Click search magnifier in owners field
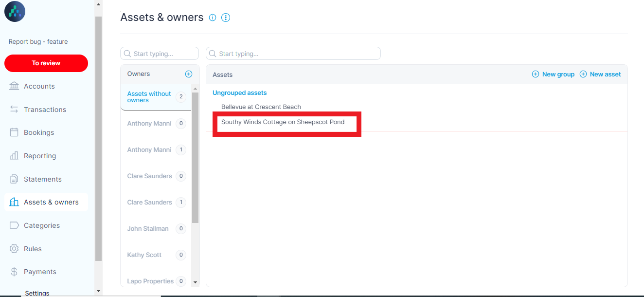Viewport: 644px width, 297px height. [x=127, y=54]
